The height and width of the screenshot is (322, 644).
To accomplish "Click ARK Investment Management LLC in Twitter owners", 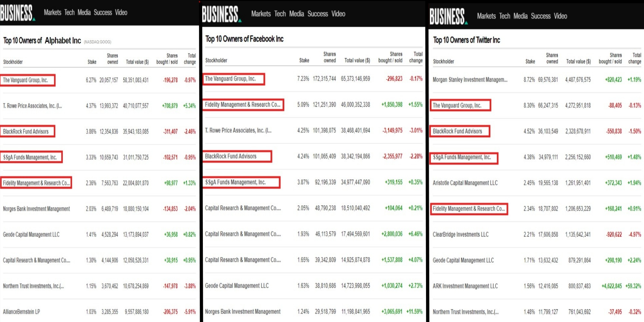I will tap(465, 286).
